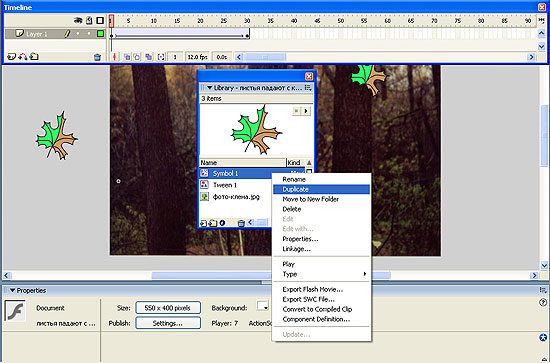Choose Play in the context menu

321,264
